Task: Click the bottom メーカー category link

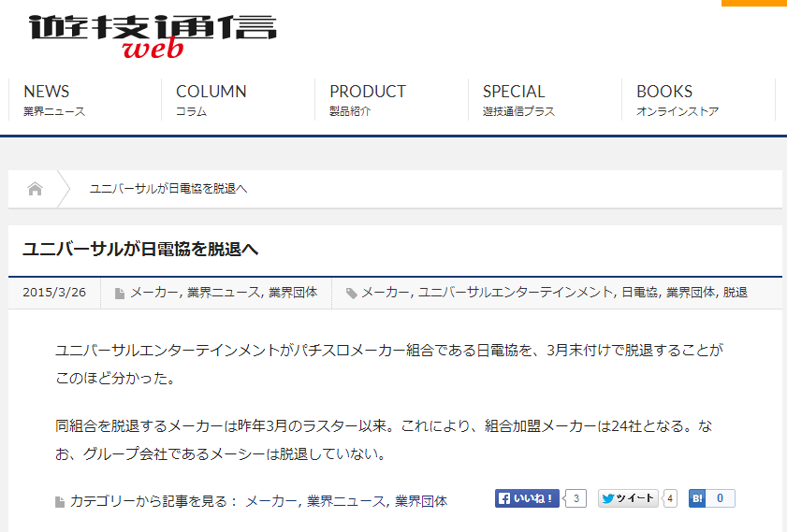Action: coord(271,501)
